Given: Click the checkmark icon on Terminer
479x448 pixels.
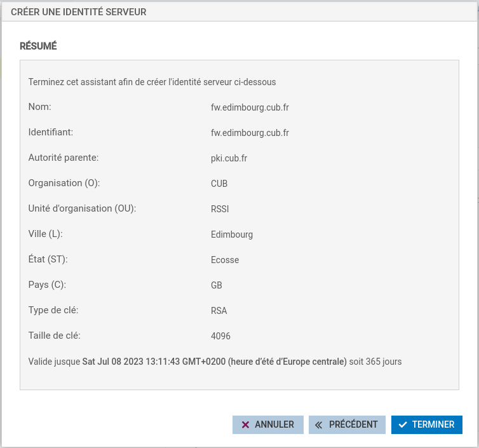Looking at the screenshot, I should [403, 424].
